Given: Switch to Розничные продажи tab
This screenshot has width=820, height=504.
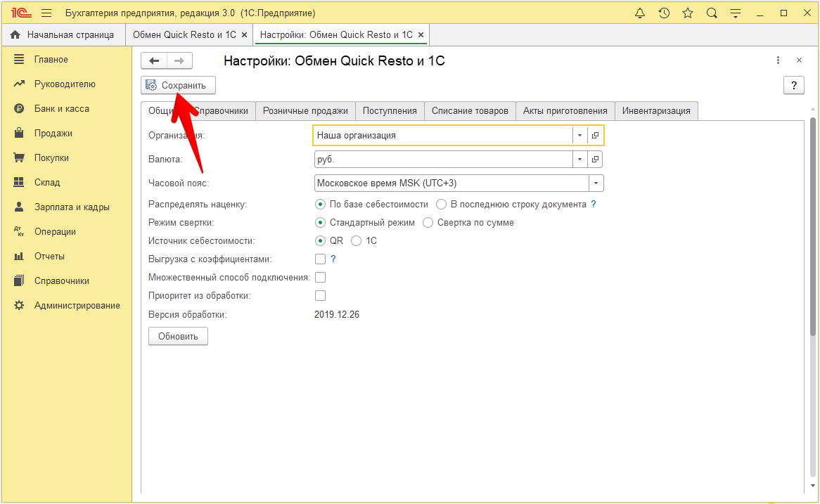Looking at the screenshot, I should (305, 111).
